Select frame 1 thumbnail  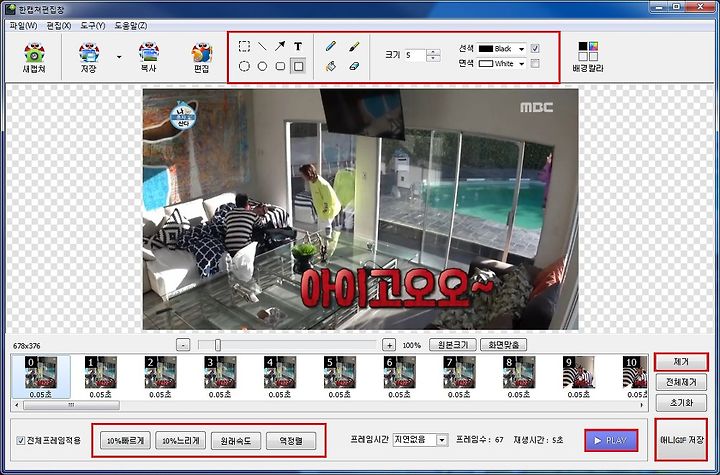pyautogui.click(x=101, y=377)
